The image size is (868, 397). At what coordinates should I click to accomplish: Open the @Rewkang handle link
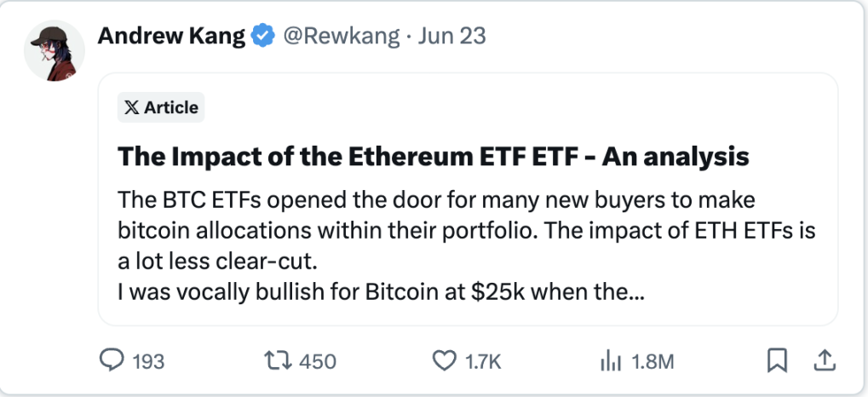[341, 37]
